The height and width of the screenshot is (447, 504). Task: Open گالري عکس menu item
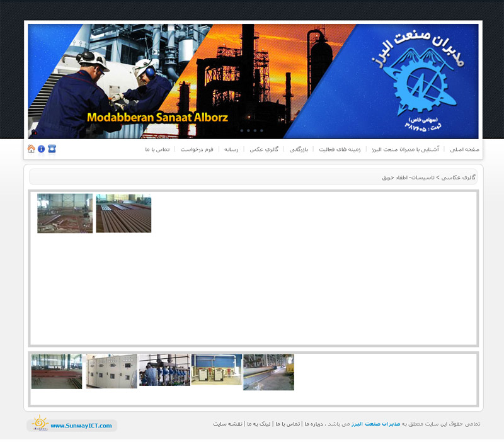point(264,149)
